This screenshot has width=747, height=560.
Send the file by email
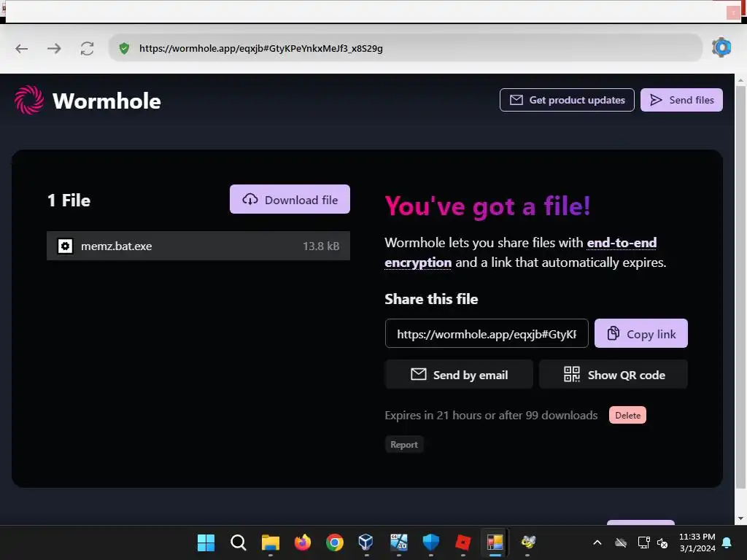[x=459, y=374]
